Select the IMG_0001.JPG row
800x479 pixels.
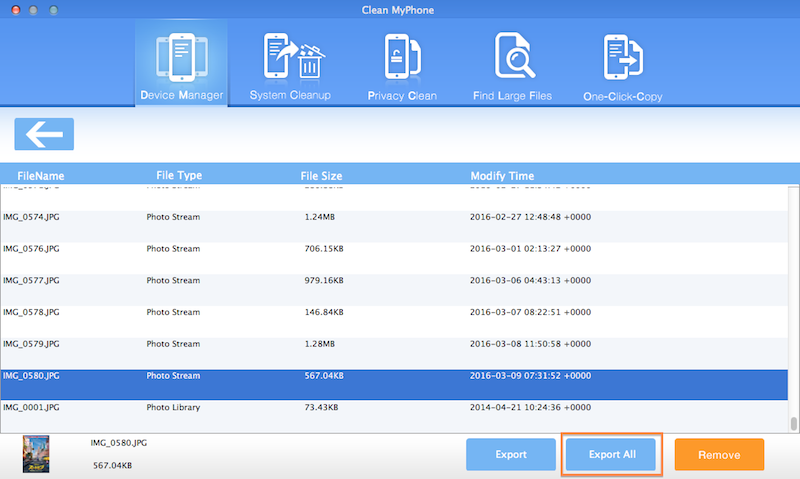394,416
